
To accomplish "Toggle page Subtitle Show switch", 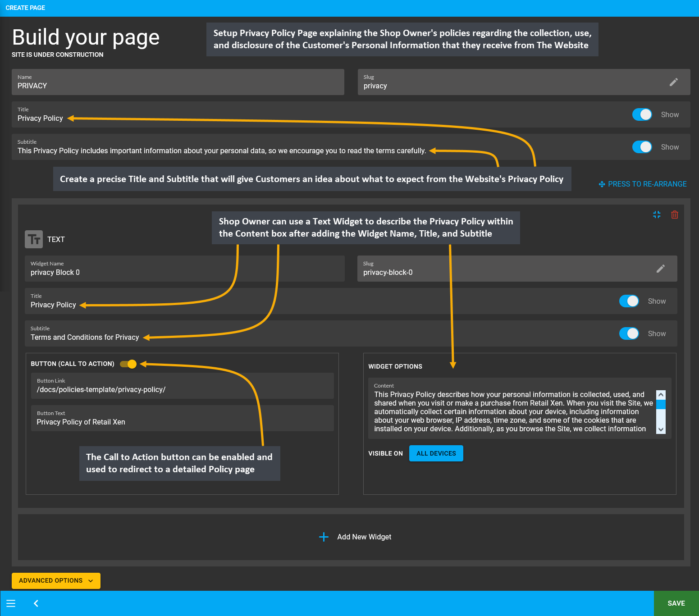I will pos(642,147).
